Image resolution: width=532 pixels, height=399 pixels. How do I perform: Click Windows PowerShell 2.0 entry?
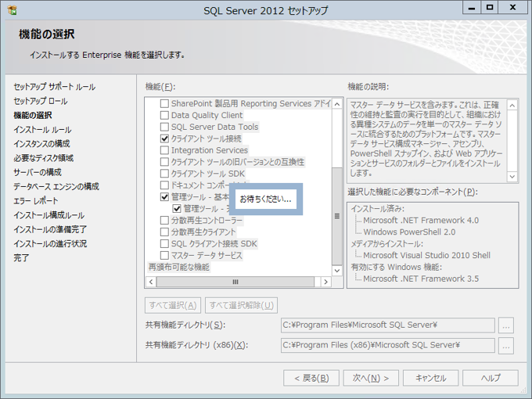pos(409,232)
